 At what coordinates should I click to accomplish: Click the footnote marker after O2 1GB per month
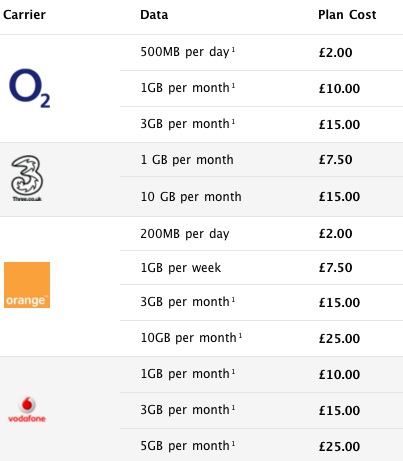pos(233,86)
